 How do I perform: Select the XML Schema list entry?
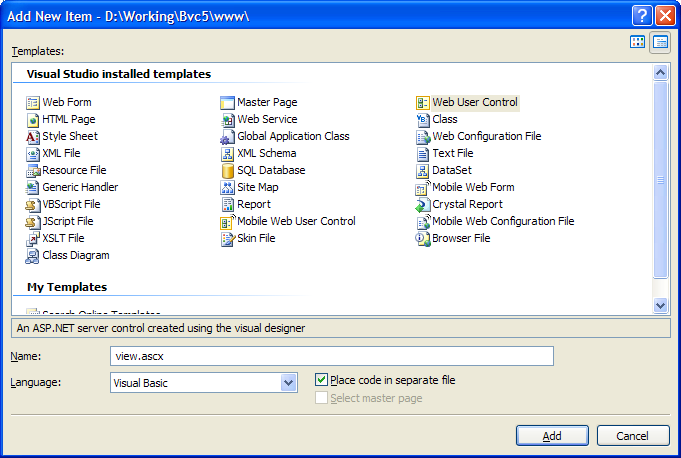(258, 154)
